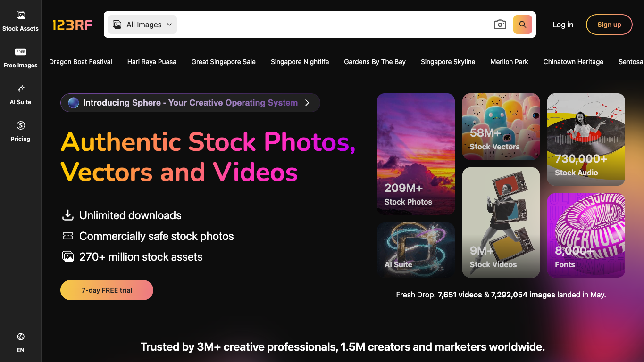Open the 209M+ Stock Photos card

(416, 154)
